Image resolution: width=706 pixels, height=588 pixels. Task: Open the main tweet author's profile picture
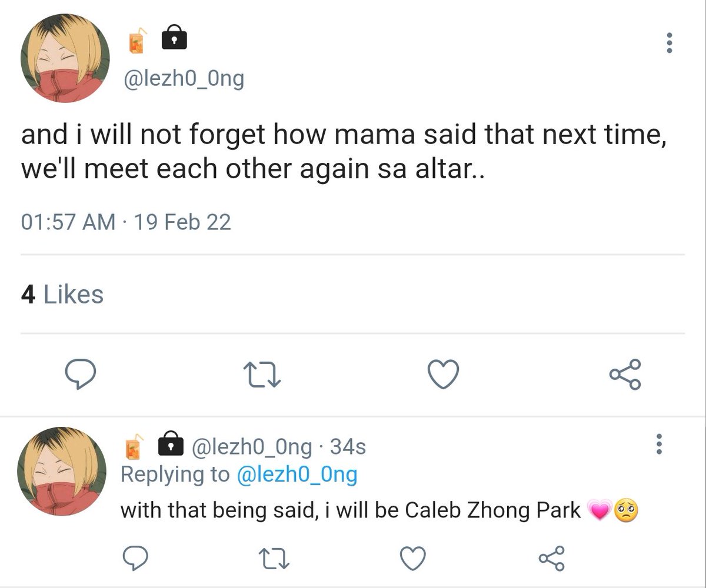coord(65,58)
